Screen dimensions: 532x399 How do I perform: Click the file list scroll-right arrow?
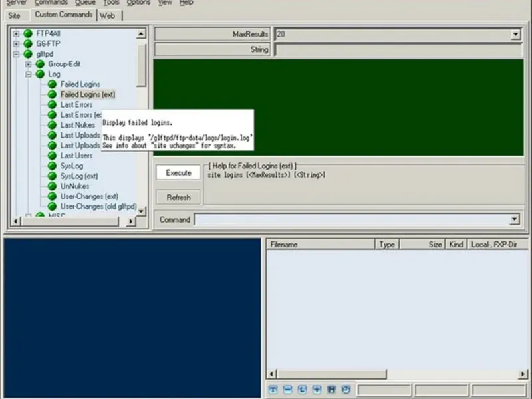click(523, 374)
